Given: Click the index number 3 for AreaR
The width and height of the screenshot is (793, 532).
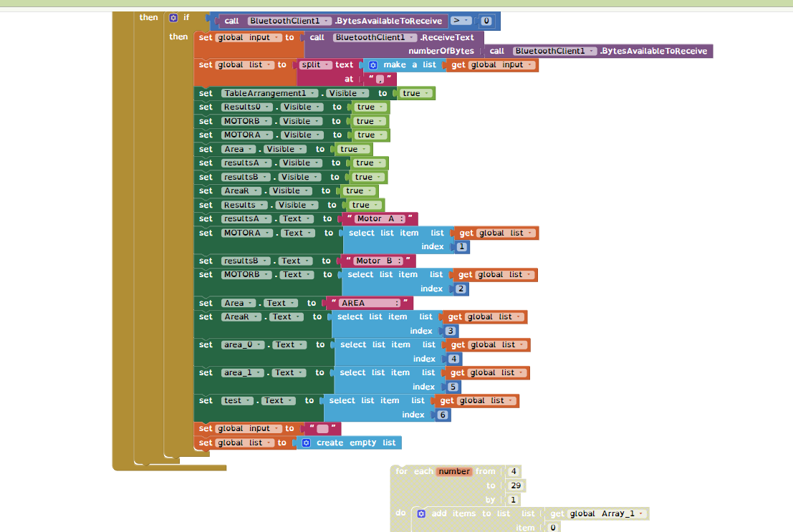Looking at the screenshot, I should [451, 332].
